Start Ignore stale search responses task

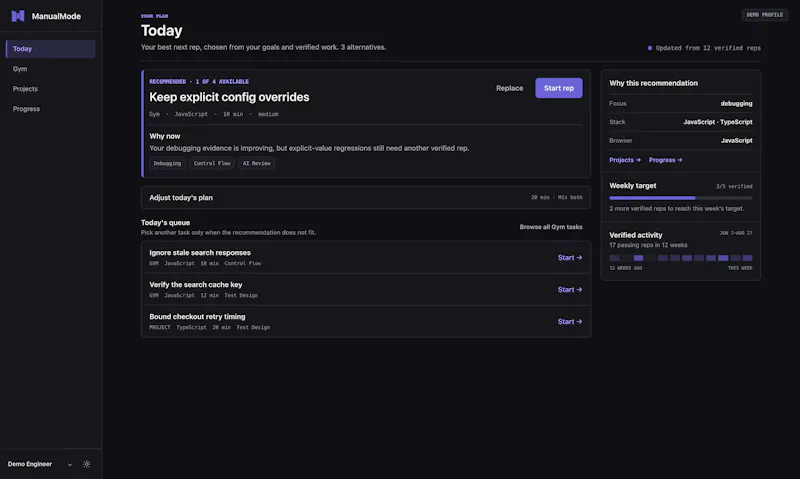pyautogui.click(x=569, y=258)
